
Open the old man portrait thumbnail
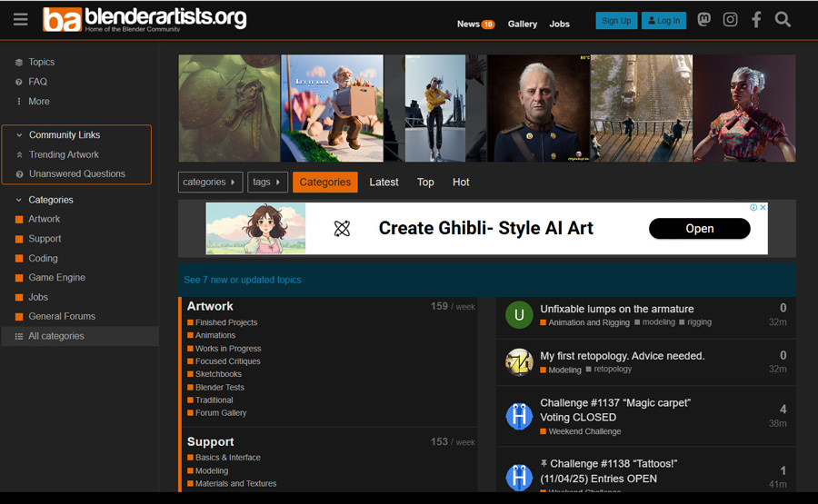(538, 108)
